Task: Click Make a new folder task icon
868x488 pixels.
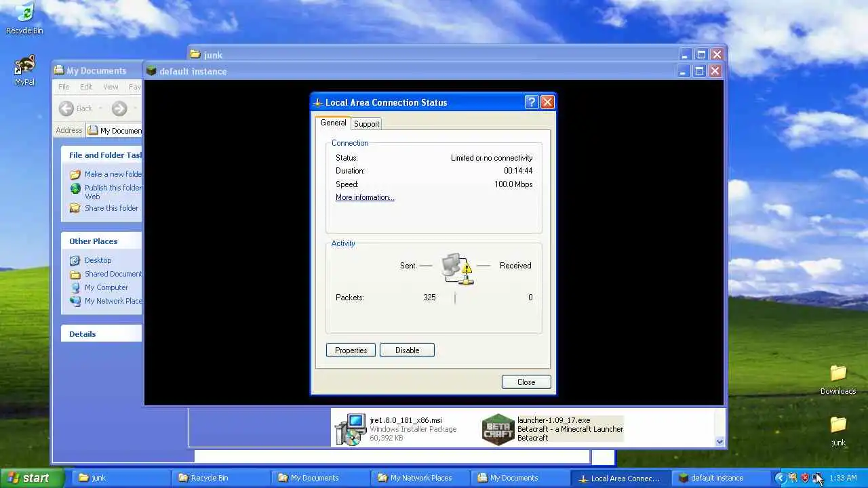Action: [75, 174]
